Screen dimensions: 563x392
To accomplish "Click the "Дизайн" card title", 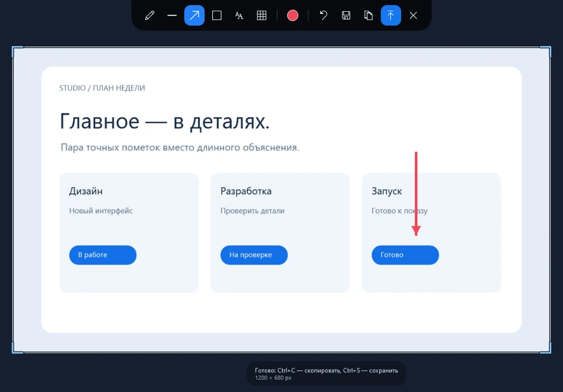I will (86, 191).
